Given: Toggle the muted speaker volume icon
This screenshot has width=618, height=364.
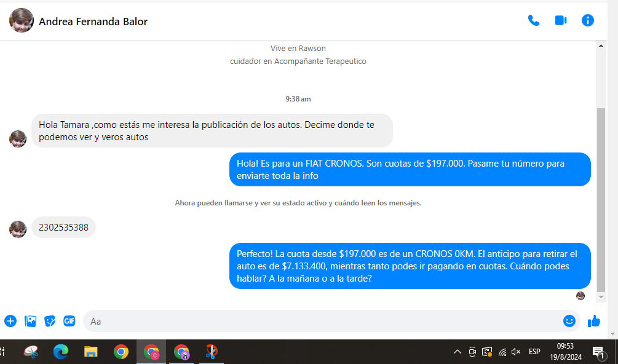Looking at the screenshot, I should pyautogui.click(x=516, y=352).
